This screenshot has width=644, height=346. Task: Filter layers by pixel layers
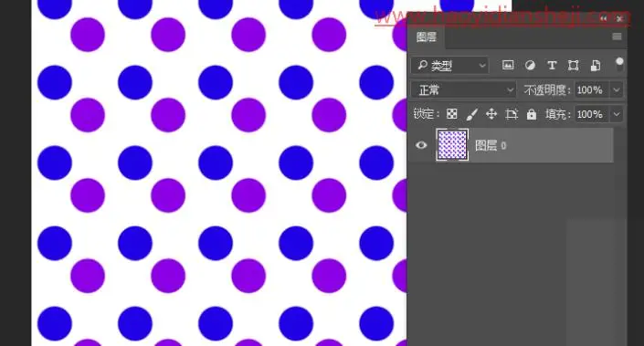tap(508, 65)
